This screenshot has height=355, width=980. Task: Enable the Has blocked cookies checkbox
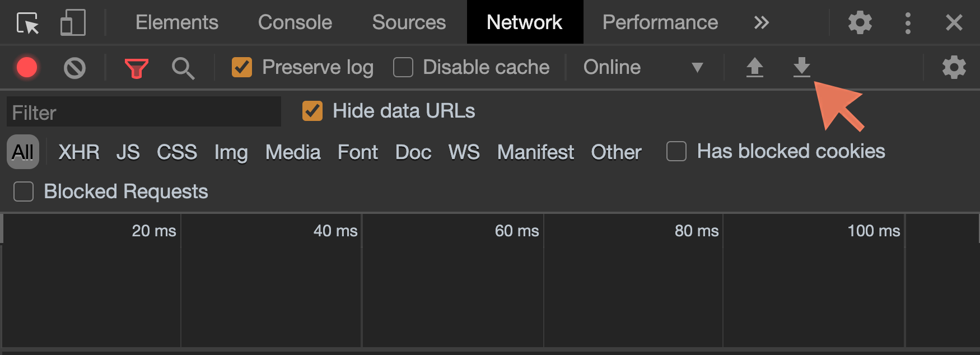(676, 151)
